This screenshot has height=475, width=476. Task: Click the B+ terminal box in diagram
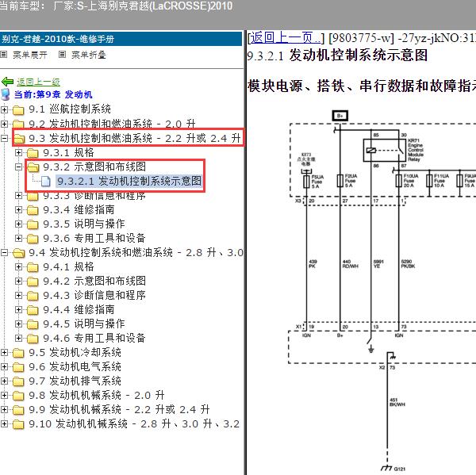(x=340, y=116)
